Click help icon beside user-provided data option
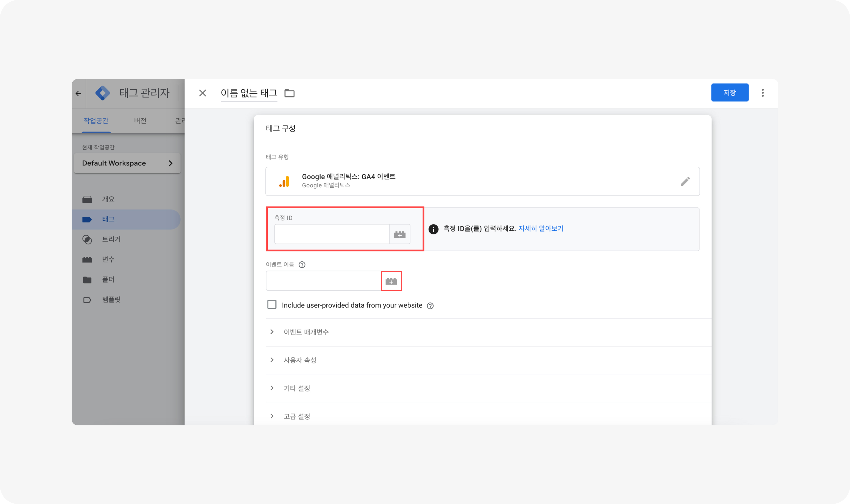850x504 pixels. pos(430,306)
